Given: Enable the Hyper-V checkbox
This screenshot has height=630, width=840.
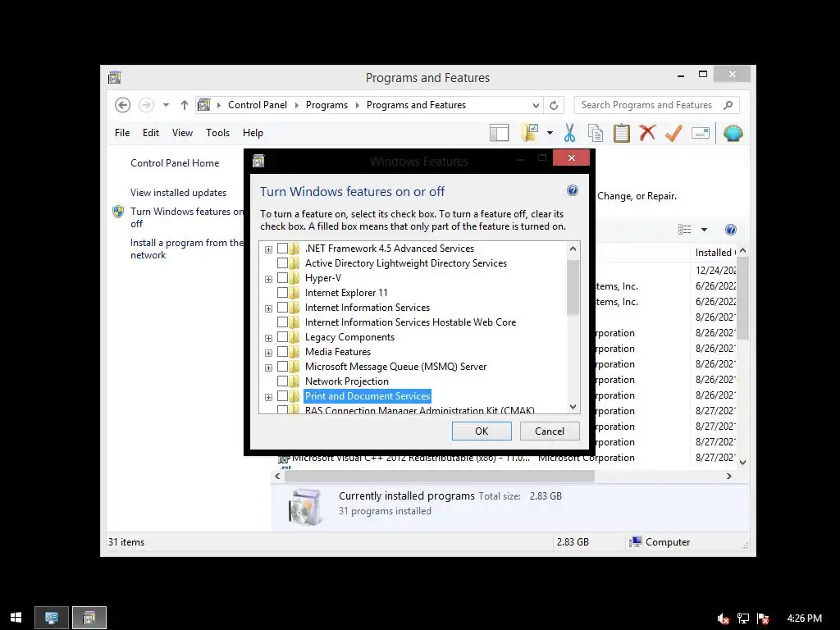Looking at the screenshot, I should tap(282, 278).
